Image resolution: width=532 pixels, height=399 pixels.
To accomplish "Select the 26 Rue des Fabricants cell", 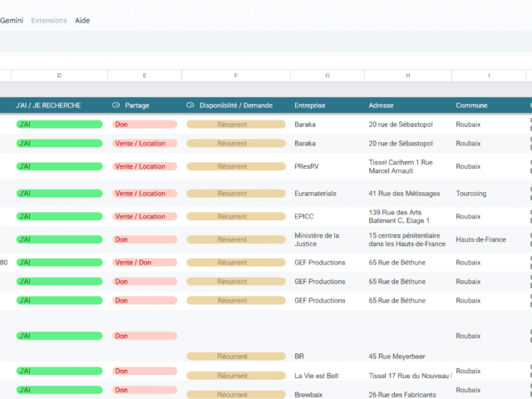I will pos(402,395).
